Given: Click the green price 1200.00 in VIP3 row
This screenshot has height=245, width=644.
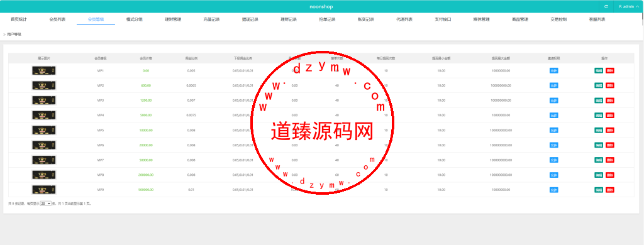Looking at the screenshot, I should (146, 100).
